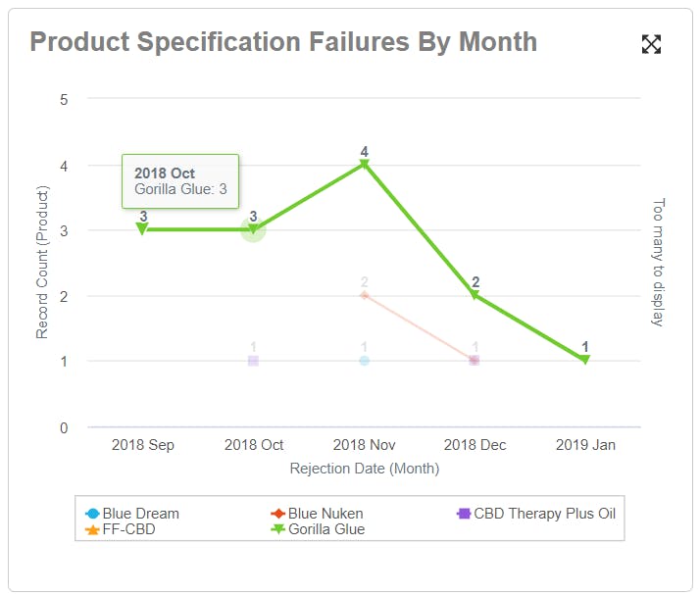Click the faded purple square marker at 2018 Oct
Viewport: 700px width, 595px height.
253,361
